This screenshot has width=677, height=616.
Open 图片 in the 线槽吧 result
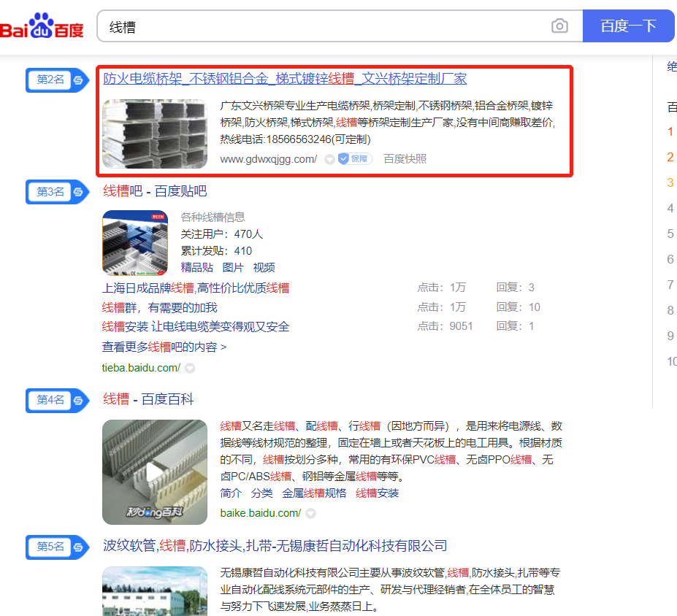[233, 267]
